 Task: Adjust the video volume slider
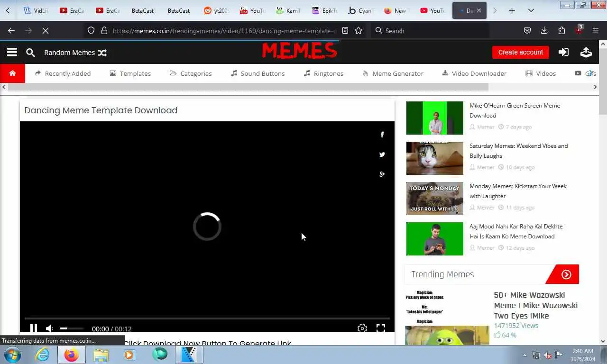click(72, 328)
